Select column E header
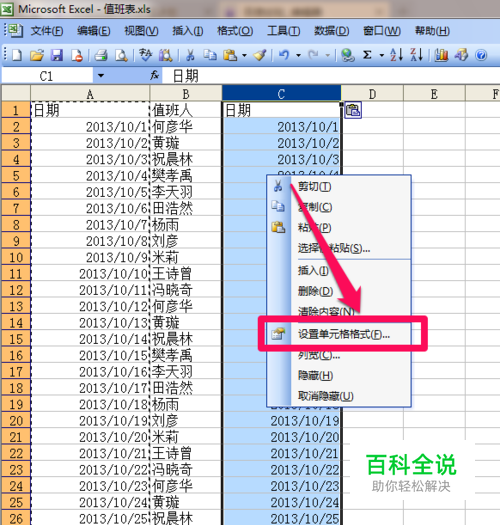Image resolution: width=500 pixels, height=525 pixels. (x=434, y=94)
